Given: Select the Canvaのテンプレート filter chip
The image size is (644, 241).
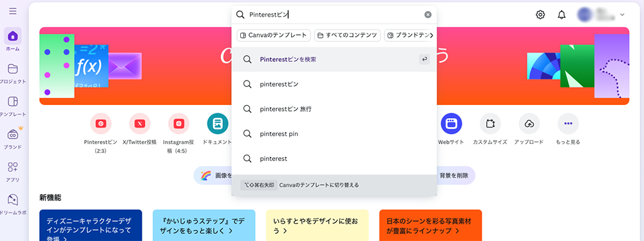Looking at the screenshot, I should [274, 35].
